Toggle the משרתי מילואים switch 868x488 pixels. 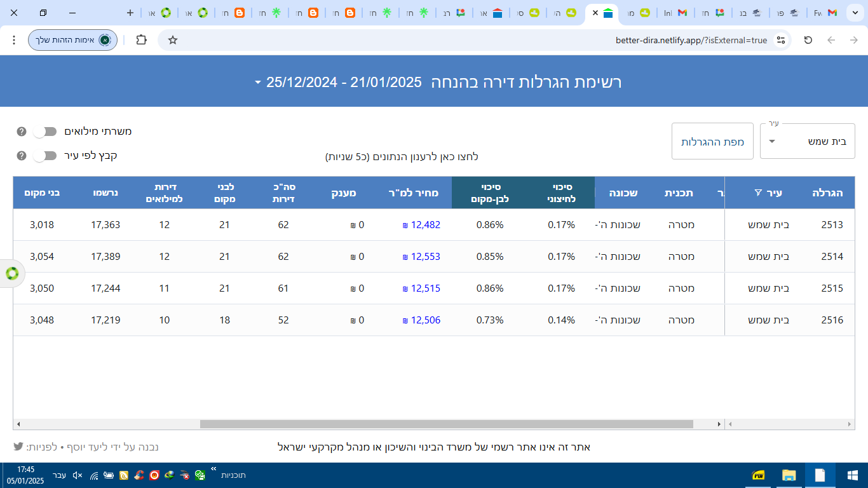click(44, 132)
